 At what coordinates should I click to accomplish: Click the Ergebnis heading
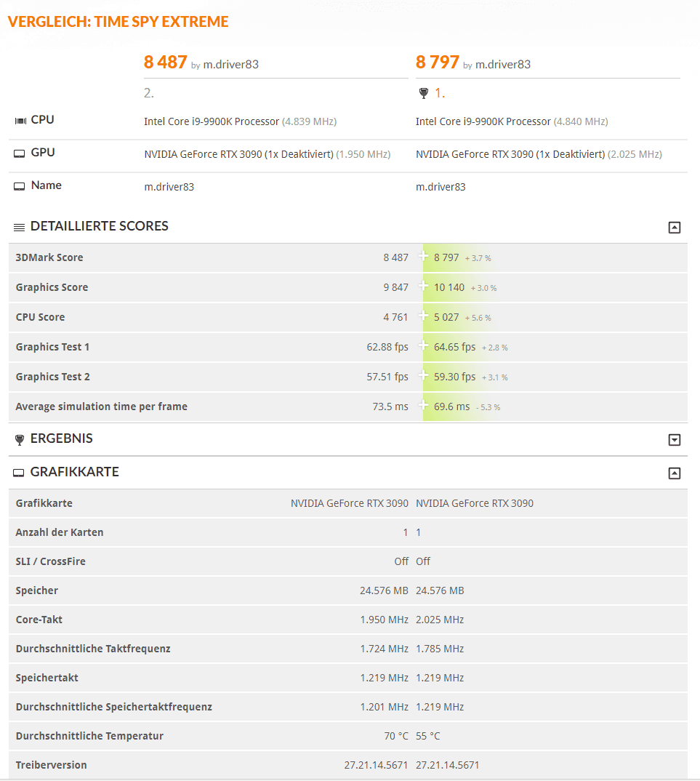tap(62, 438)
